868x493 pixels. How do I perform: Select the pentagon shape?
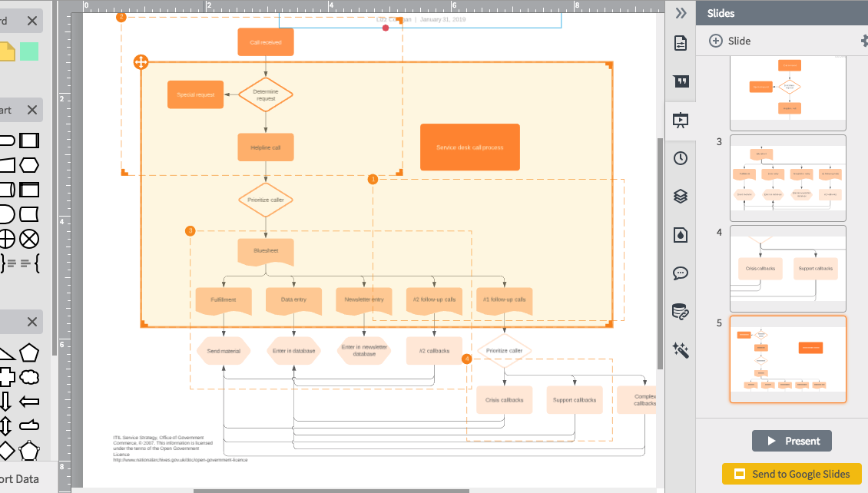click(x=31, y=352)
